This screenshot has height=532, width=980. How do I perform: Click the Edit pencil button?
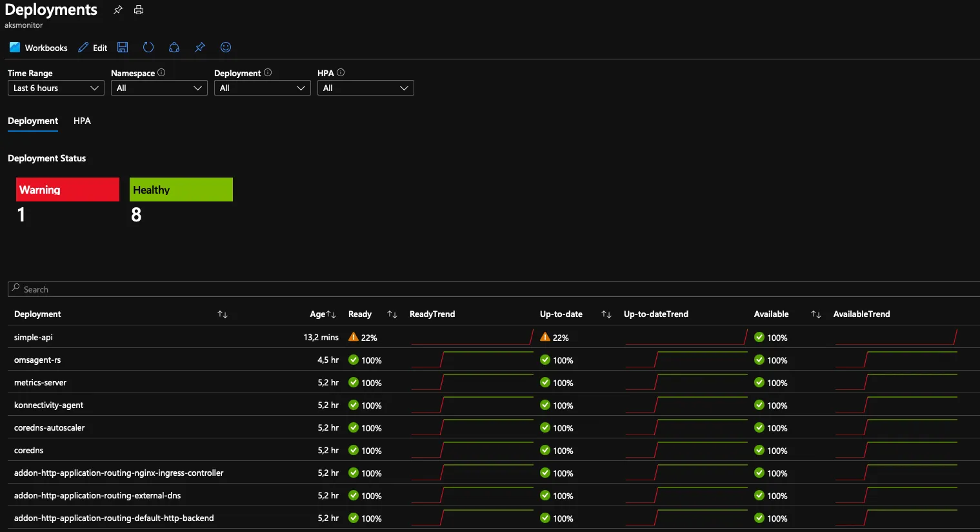pyautogui.click(x=93, y=48)
